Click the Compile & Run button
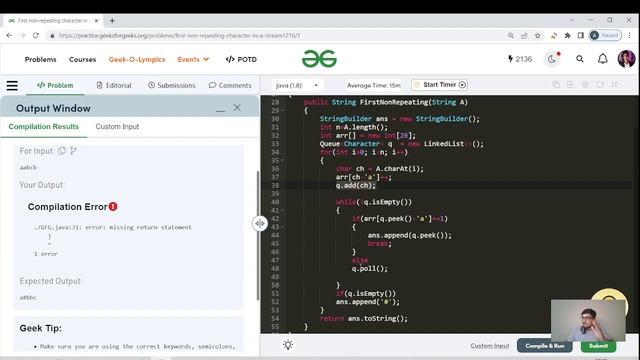 (544, 346)
